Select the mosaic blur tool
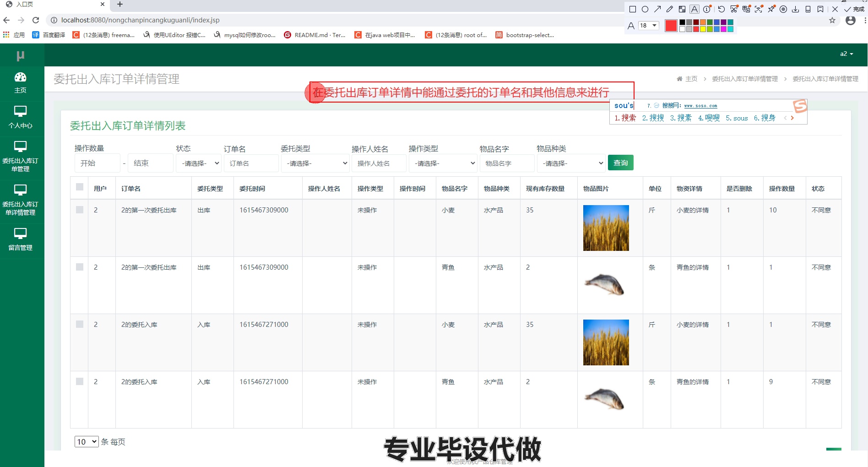 (x=682, y=9)
